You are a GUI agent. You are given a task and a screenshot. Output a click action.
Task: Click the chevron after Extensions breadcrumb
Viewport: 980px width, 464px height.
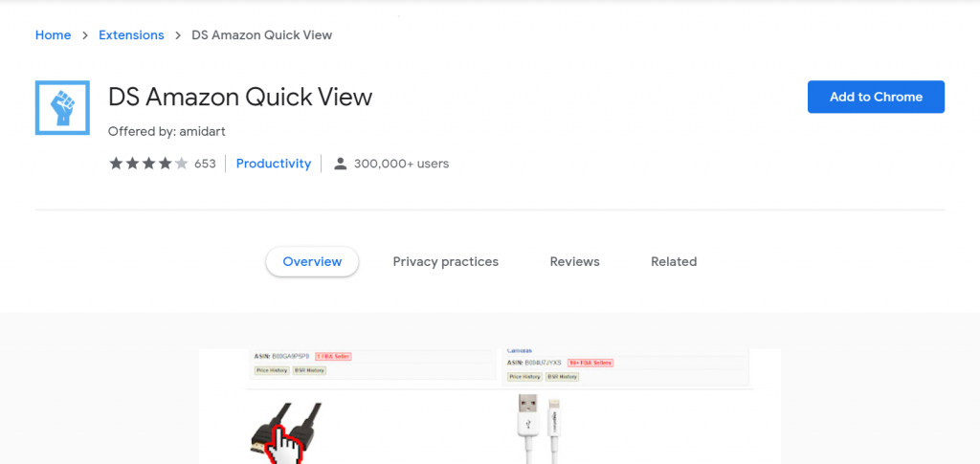coord(178,35)
